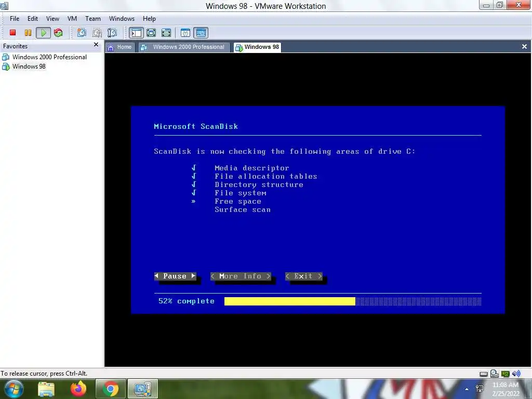This screenshot has width=532, height=399.
Task: Open the Edit menu
Action: coord(33,19)
